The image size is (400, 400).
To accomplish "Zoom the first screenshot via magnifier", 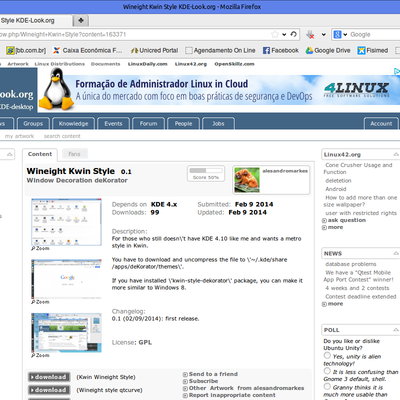I will (x=40, y=248).
